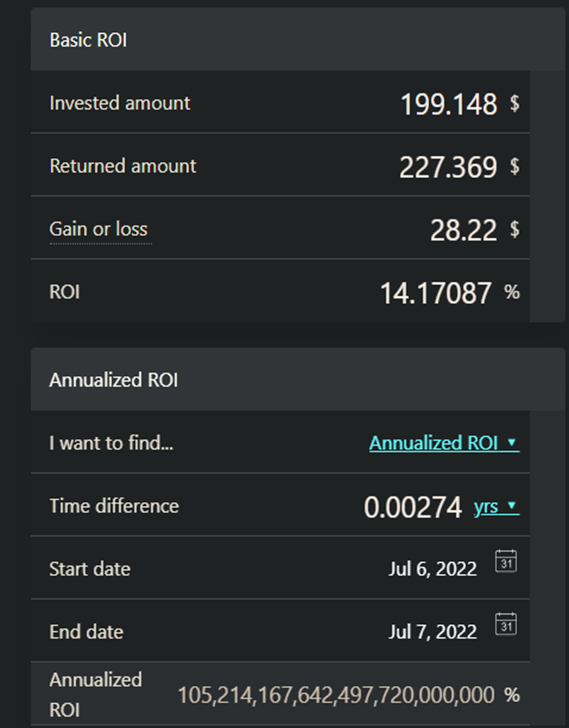Screen dimensions: 569x728
Task: Open the Start date calendar icon
Action: (506, 561)
